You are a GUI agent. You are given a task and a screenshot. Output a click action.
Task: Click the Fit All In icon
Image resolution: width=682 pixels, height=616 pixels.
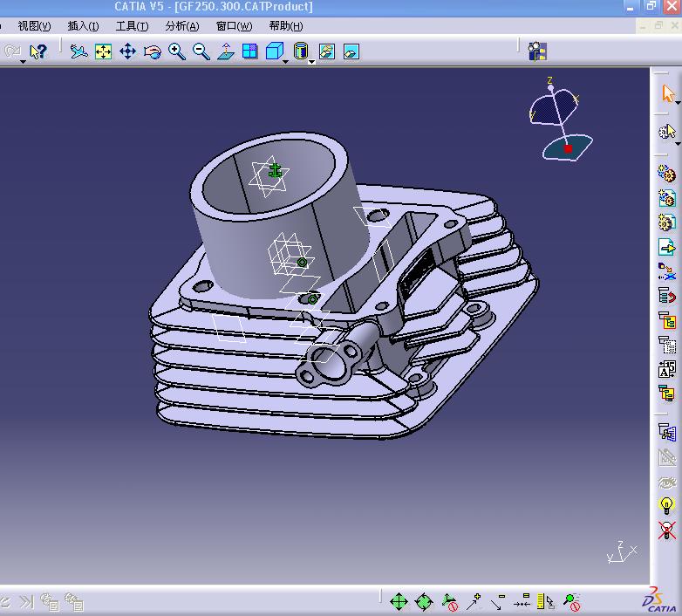coord(103,51)
